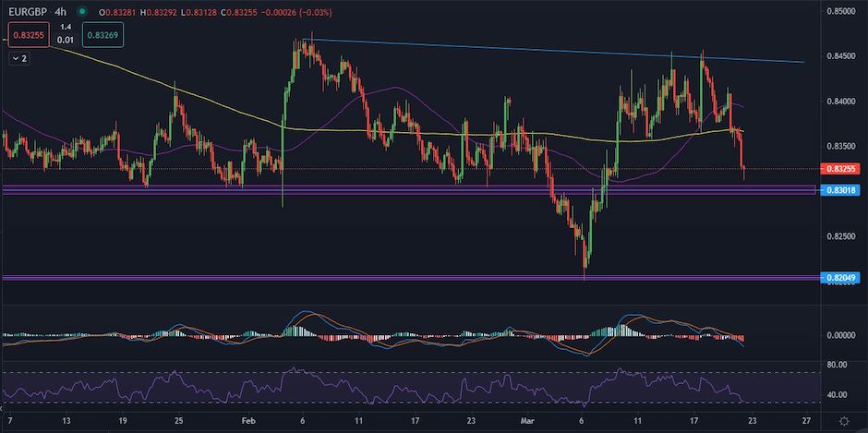Click the red sell price button 0.83255
The height and width of the screenshot is (433, 868).
pyautogui.click(x=29, y=34)
